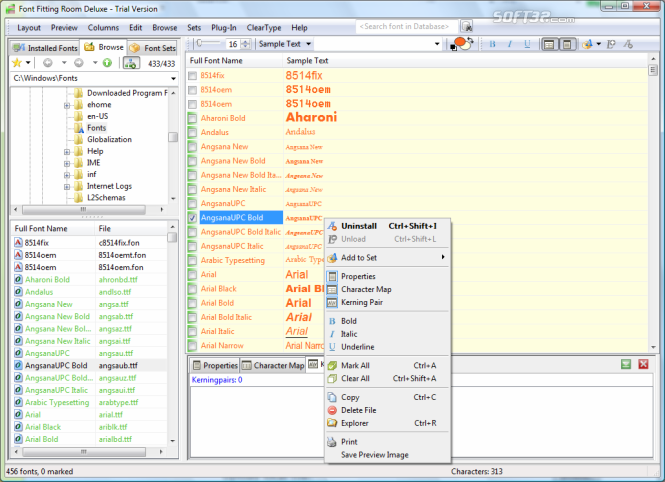Click the load font toolbar icon

(611, 44)
